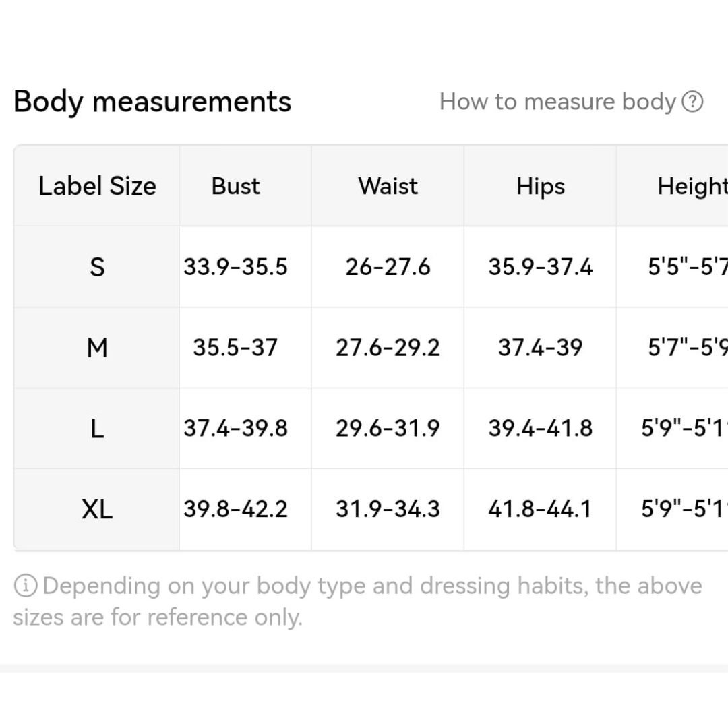
Task: Select the Waist column header
Action: [x=388, y=186]
